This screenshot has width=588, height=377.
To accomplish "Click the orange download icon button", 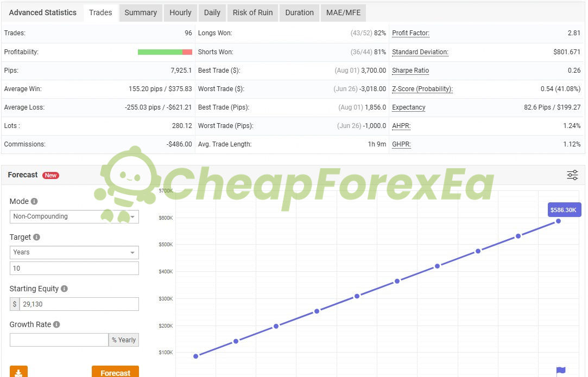I will pyautogui.click(x=19, y=372).
